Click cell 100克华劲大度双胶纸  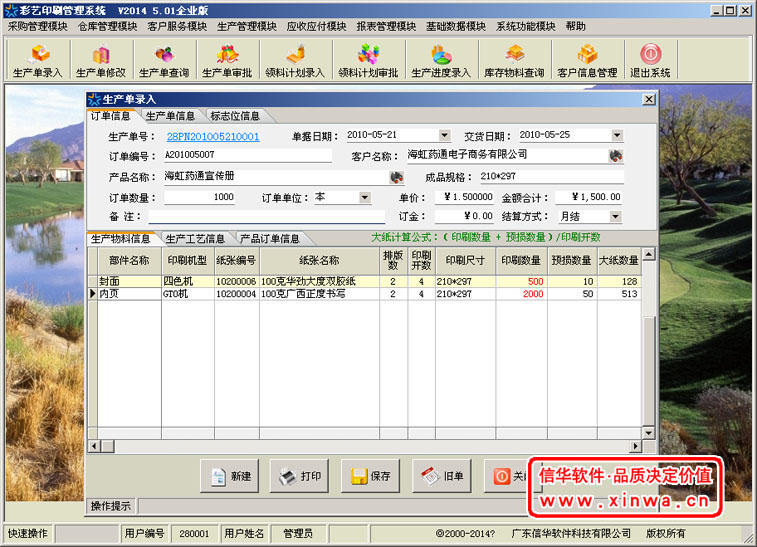319,281
